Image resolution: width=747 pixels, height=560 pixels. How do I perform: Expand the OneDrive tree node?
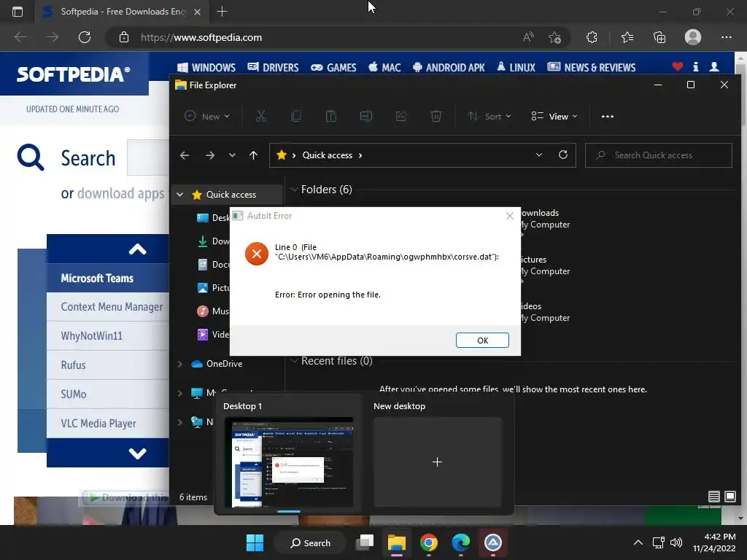tap(179, 364)
